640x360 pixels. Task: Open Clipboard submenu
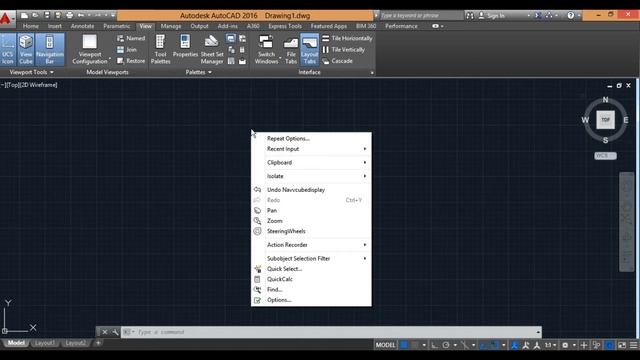311,162
